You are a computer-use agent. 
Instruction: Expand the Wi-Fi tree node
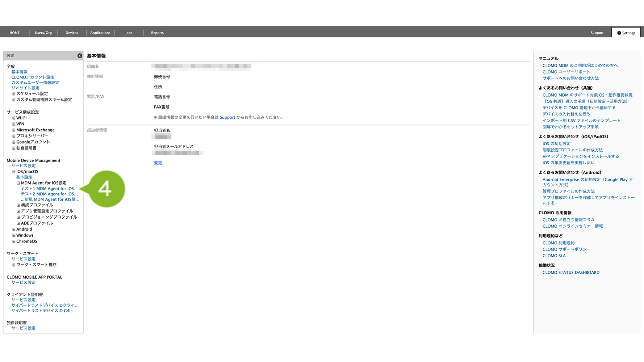coord(14,118)
